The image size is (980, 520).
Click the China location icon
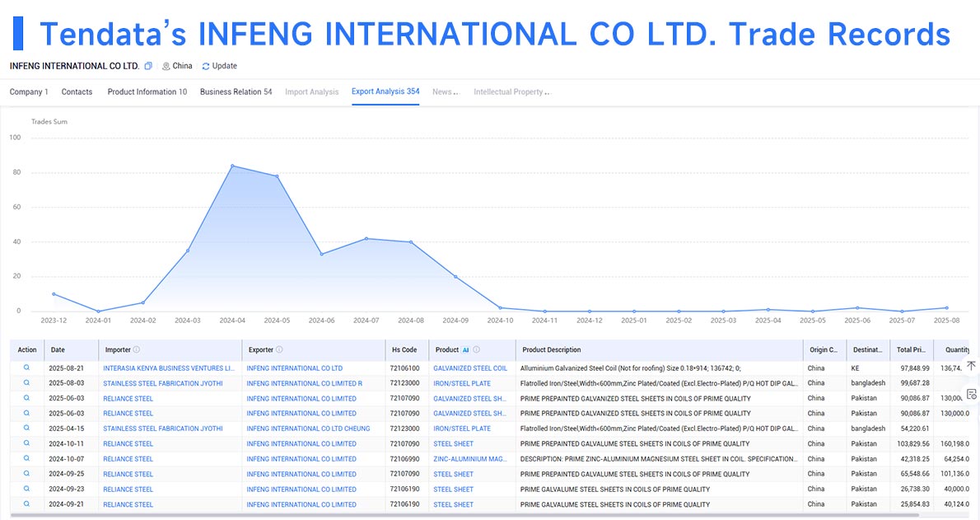coord(166,66)
